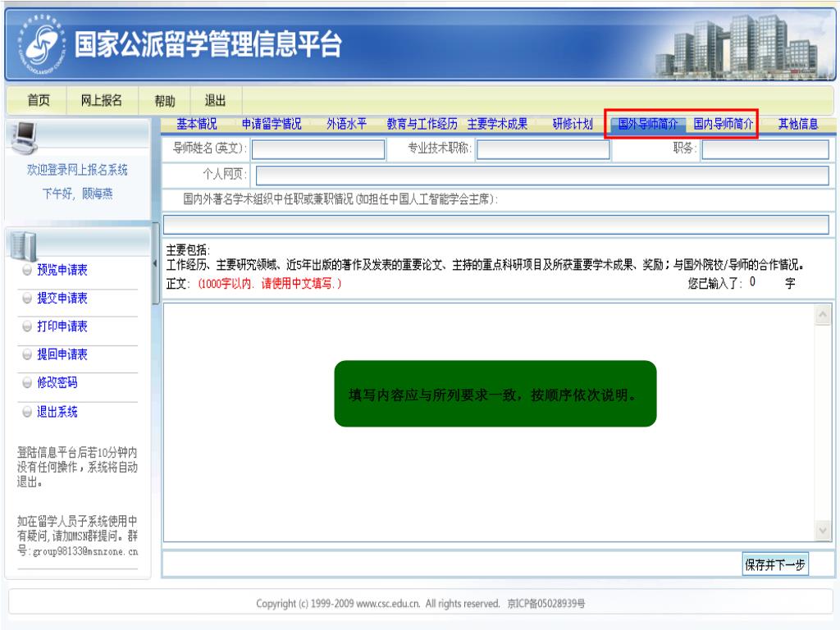Click the 国家公派留学管理信息平台 title

point(208,44)
